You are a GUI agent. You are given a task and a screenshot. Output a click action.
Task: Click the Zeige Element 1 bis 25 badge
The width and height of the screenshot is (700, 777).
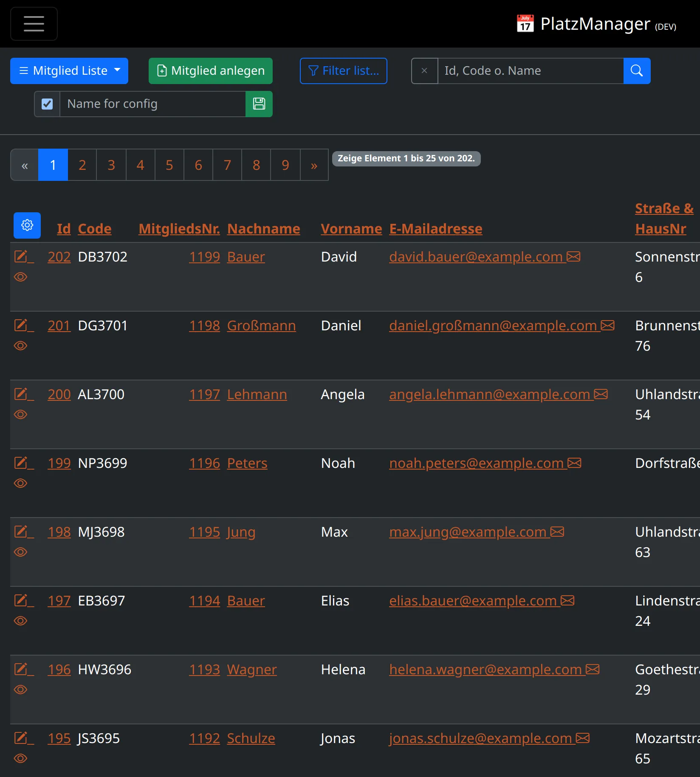pyautogui.click(x=406, y=158)
